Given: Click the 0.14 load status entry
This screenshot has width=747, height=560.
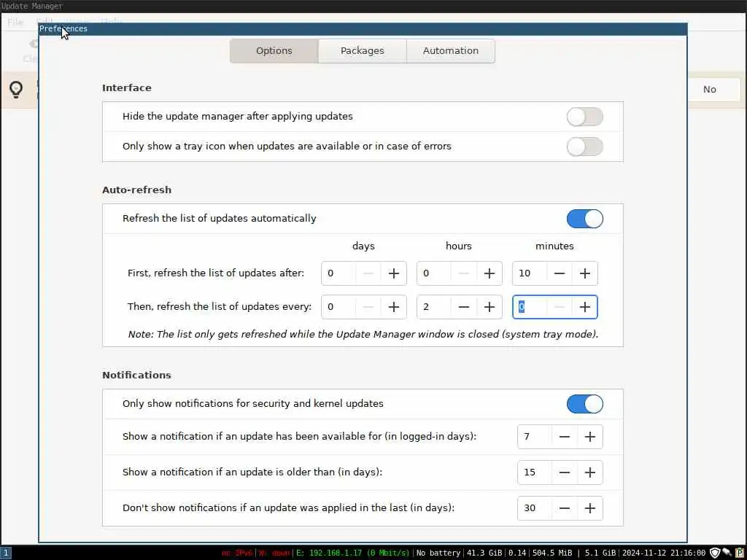Looking at the screenshot, I should [x=517, y=553].
